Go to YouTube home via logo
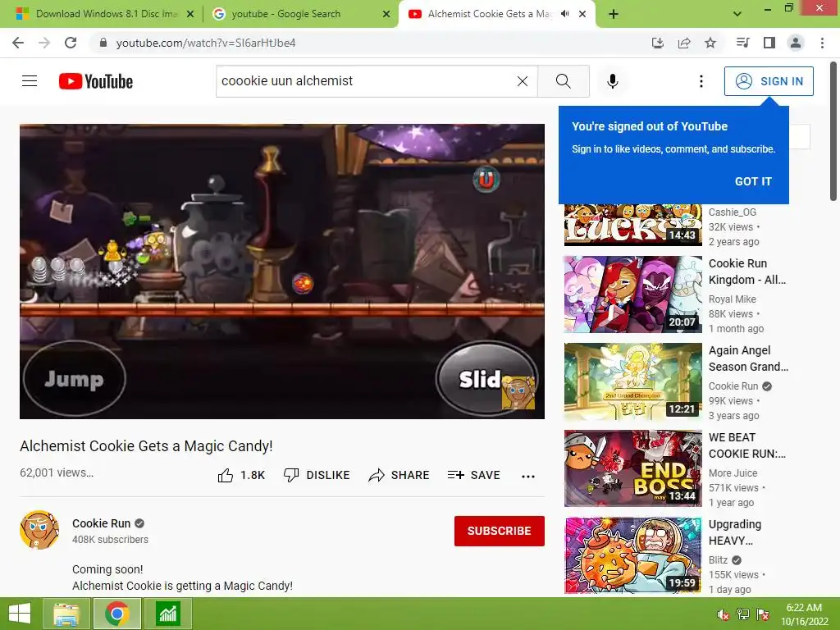The height and width of the screenshot is (630, 840). pos(96,81)
